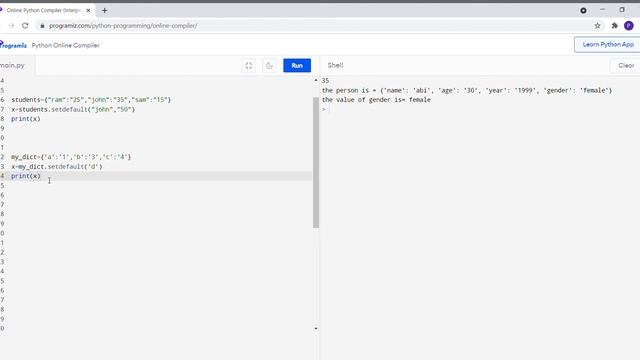View site info lock icon

(x=42, y=26)
